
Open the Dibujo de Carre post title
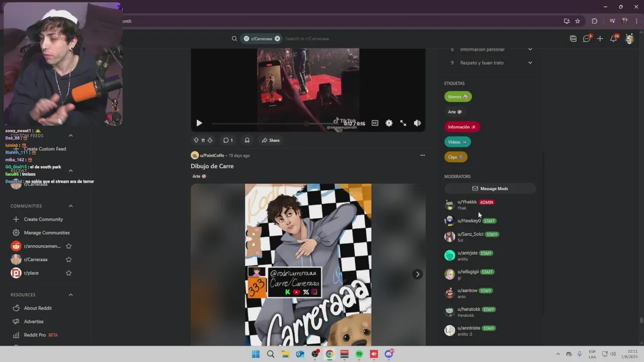point(212,166)
